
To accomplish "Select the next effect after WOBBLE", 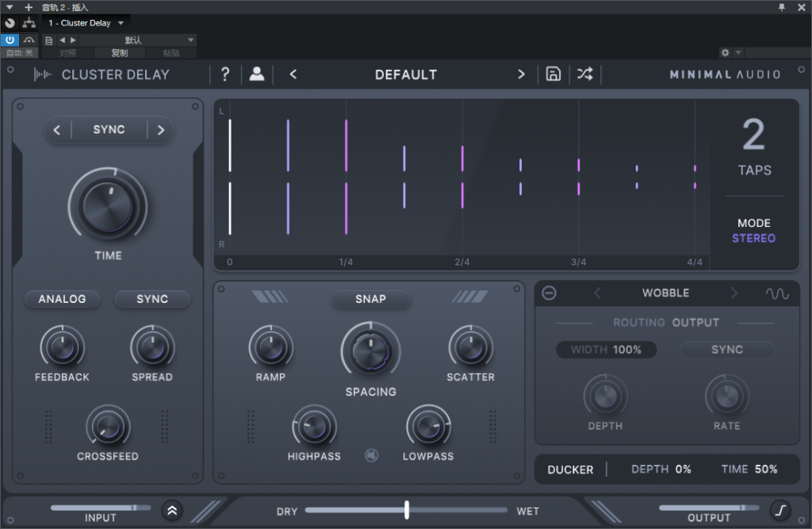I will point(733,293).
